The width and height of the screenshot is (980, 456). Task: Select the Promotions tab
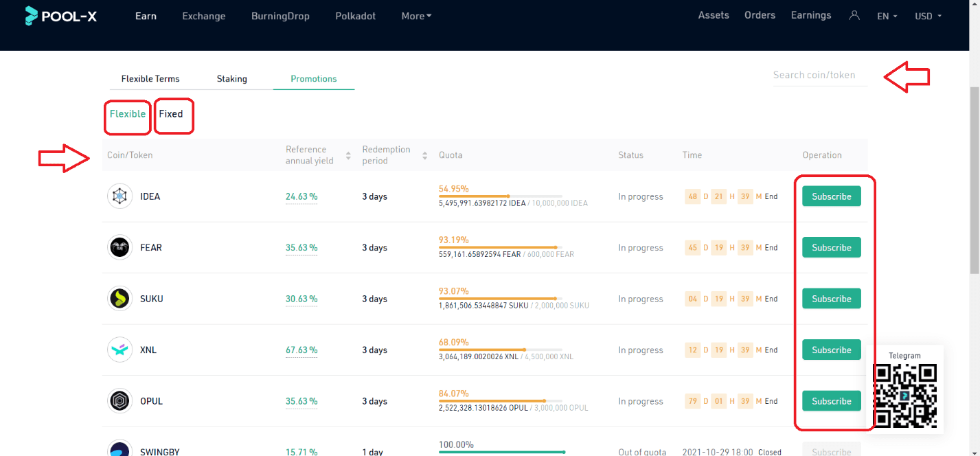coord(314,79)
